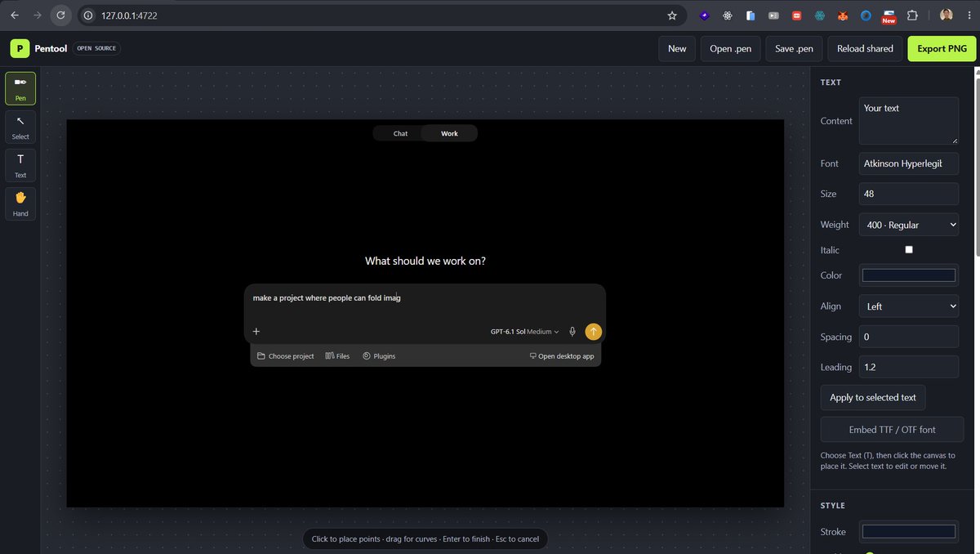Click Open desktop app
980x554 pixels.
click(562, 356)
